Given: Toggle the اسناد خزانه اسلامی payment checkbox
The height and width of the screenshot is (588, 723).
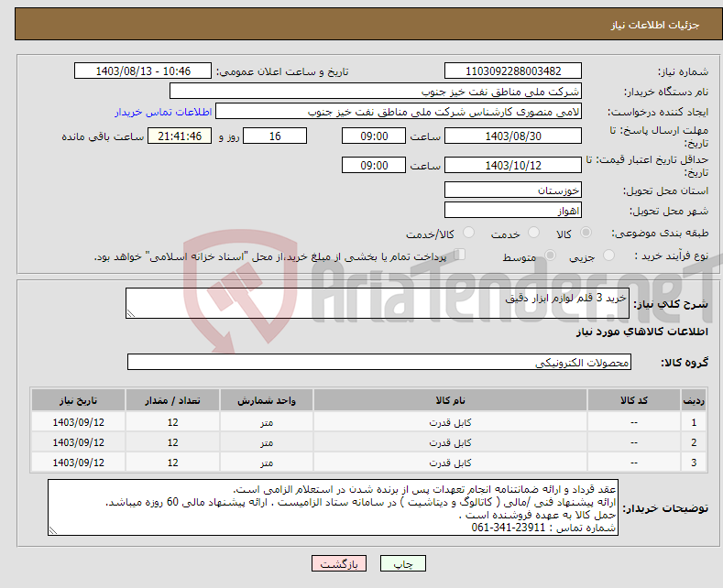Looking at the screenshot, I should 460,255.
